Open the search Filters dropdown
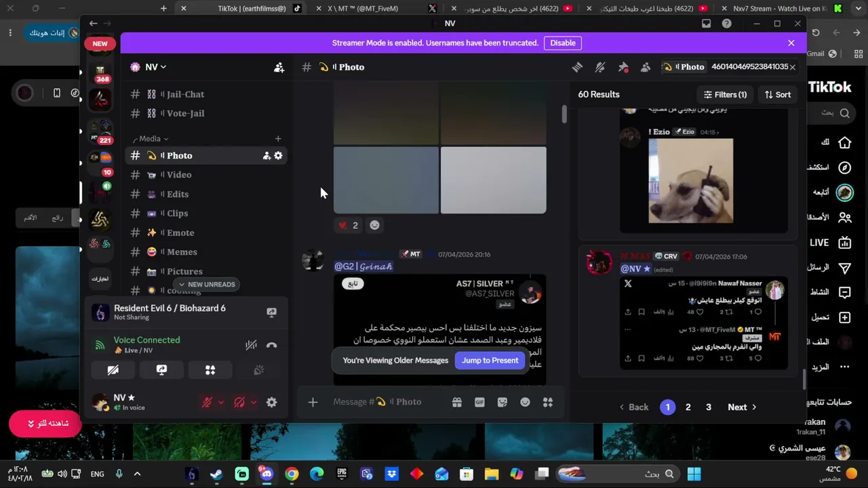 [x=725, y=95]
